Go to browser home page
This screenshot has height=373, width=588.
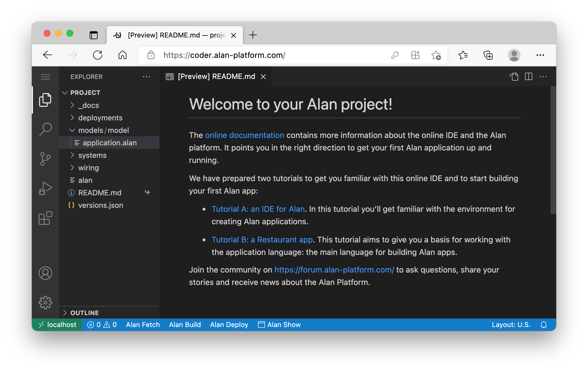coord(123,55)
